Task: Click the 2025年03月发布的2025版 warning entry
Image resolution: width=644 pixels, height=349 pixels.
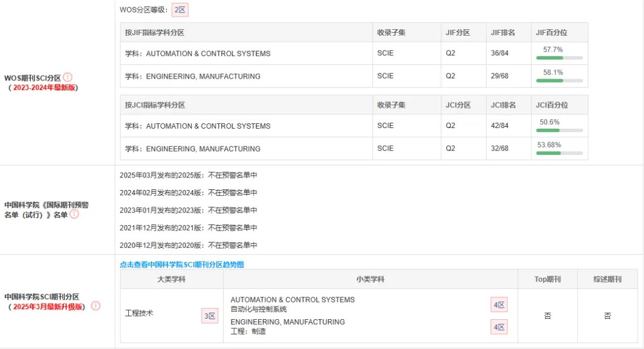Action: pyautogui.click(x=188, y=175)
